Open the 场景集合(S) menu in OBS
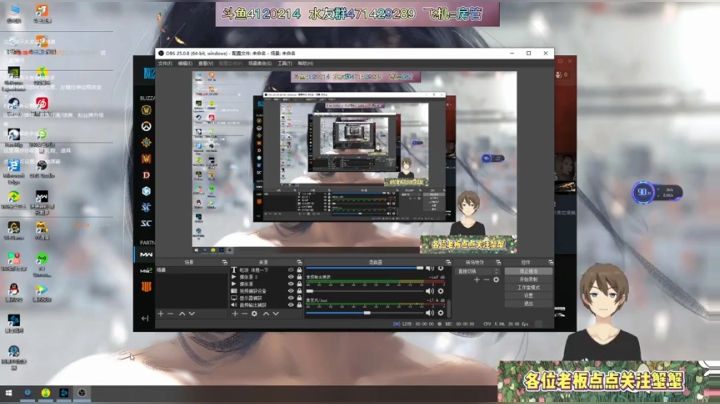The width and height of the screenshot is (720, 404). [x=260, y=63]
